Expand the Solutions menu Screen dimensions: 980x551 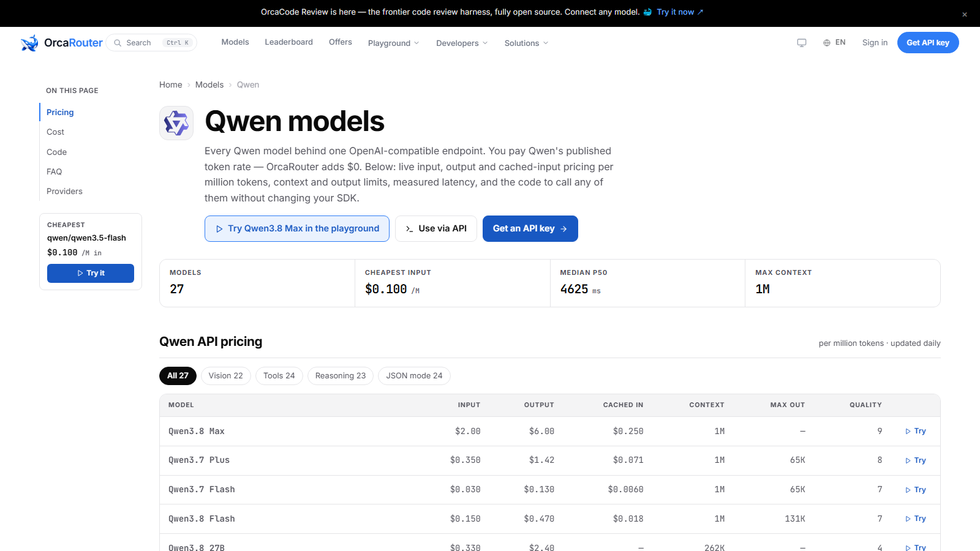point(526,43)
